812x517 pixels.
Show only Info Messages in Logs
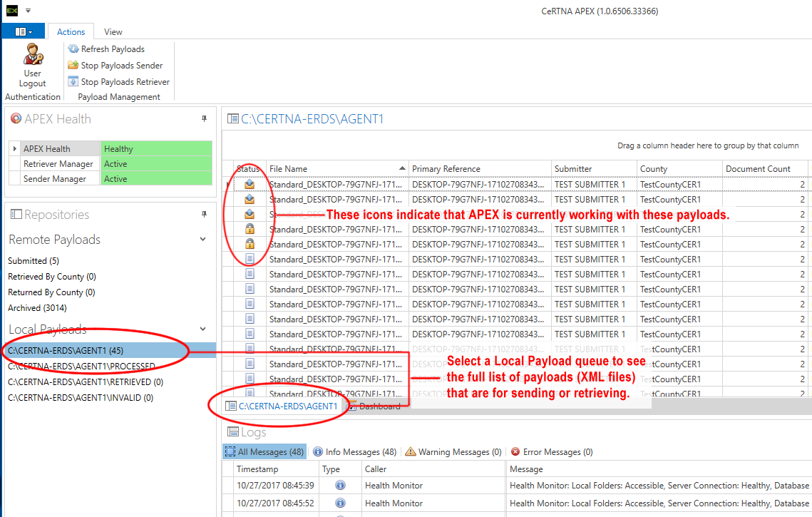[354, 452]
